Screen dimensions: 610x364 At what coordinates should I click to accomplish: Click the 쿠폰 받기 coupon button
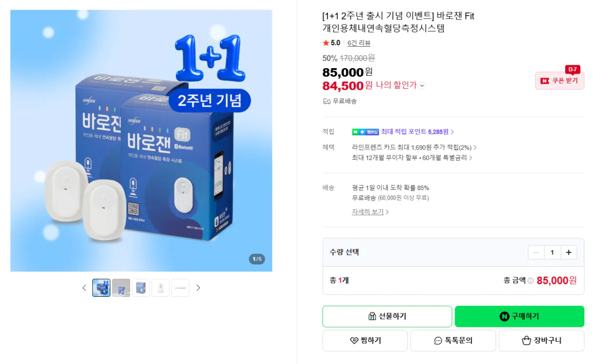click(x=559, y=81)
